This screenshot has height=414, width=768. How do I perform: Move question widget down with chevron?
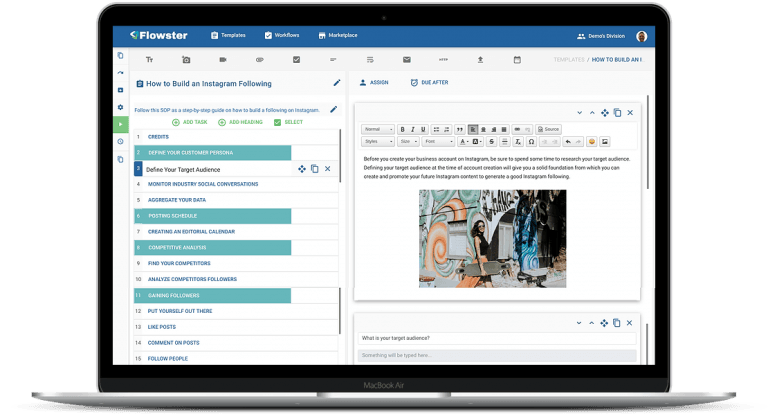pyautogui.click(x=579, y=323)
